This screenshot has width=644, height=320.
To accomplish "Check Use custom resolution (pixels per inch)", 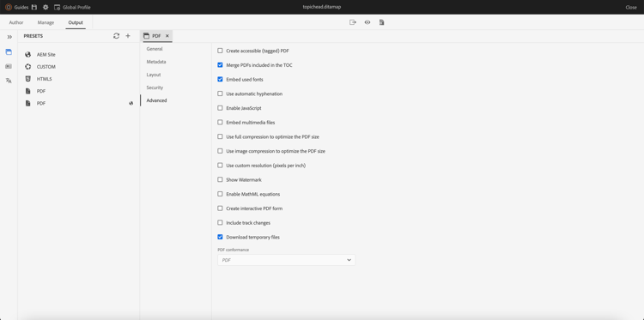I will click(x=220, y=166).
